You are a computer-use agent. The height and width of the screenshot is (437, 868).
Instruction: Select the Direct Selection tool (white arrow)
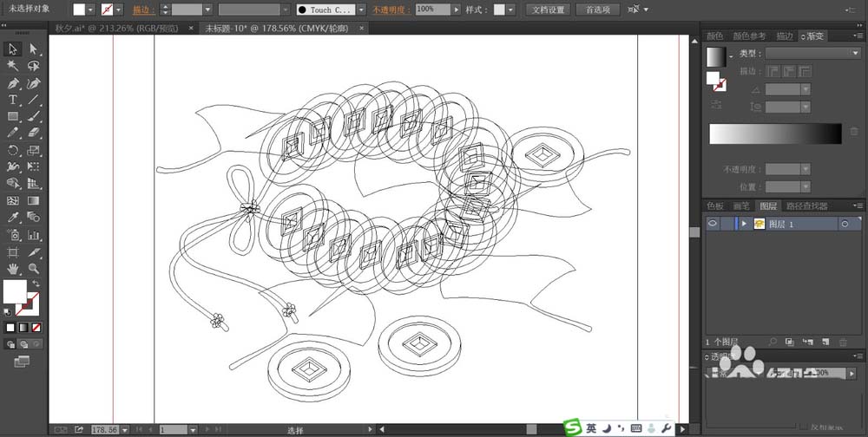click(x=34, y=49)
